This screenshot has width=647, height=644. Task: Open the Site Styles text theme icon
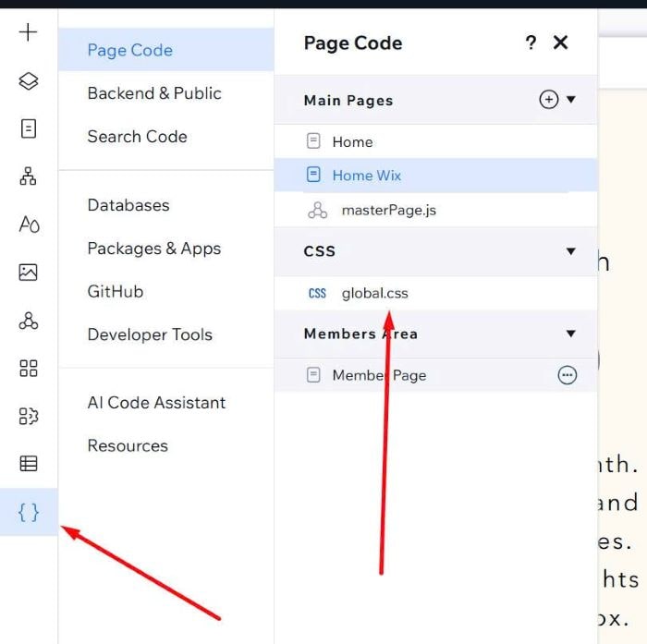coord(29,225)
